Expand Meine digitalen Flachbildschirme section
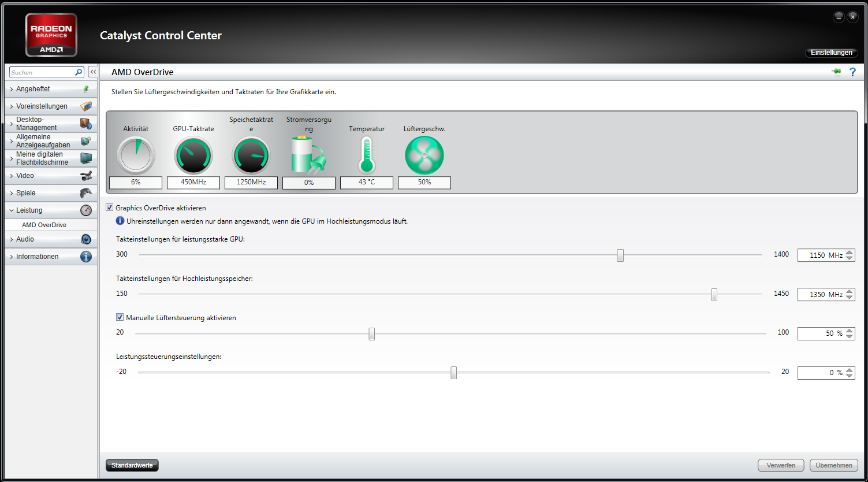868x482 pixels. click(12, 158)
